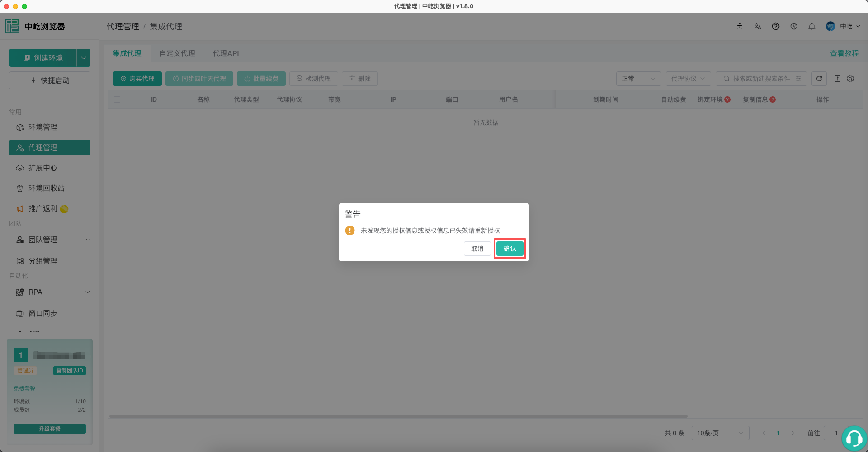Open the 正常 status dropdown
This screenshot has height=452, width=868.
638,79
